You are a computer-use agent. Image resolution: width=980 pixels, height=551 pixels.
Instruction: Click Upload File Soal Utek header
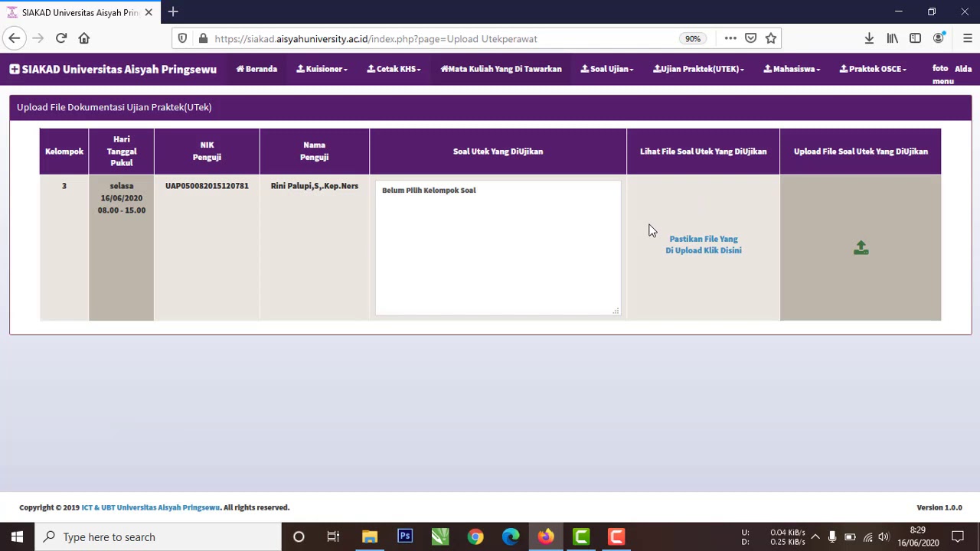pyautogui.click(x=861, y=152)
